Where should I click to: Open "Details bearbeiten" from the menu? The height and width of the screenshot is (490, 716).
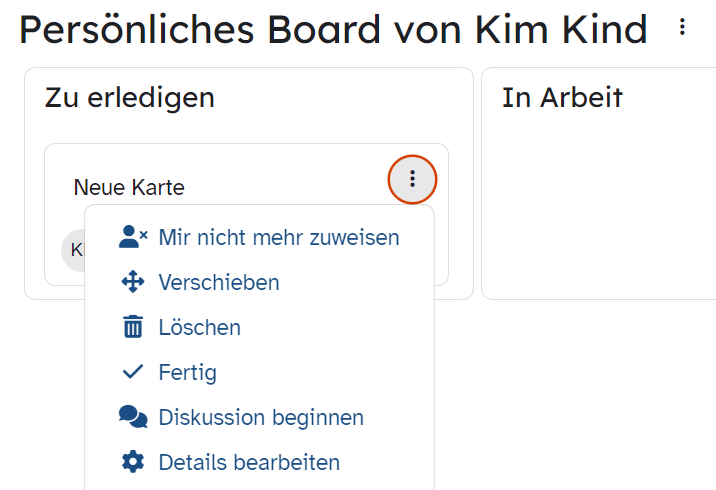pos(259,462)
